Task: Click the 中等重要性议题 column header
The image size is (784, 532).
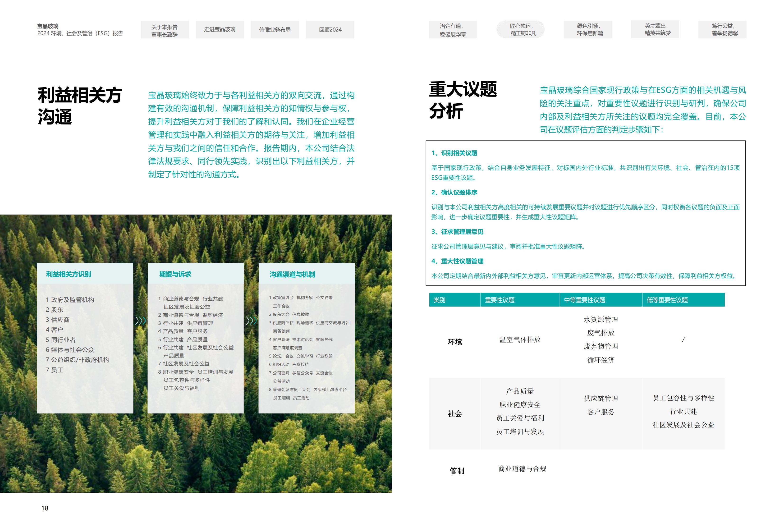Action: 584,300
